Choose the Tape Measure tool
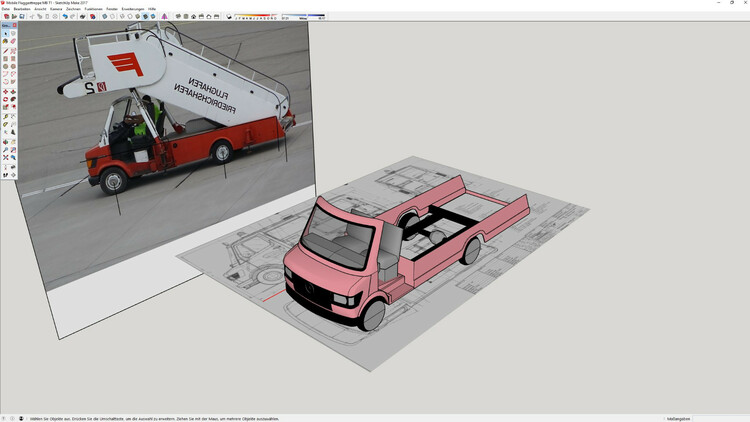Image resolution: width=750 pixels, height=422 pixels. [x=5, y=117]
